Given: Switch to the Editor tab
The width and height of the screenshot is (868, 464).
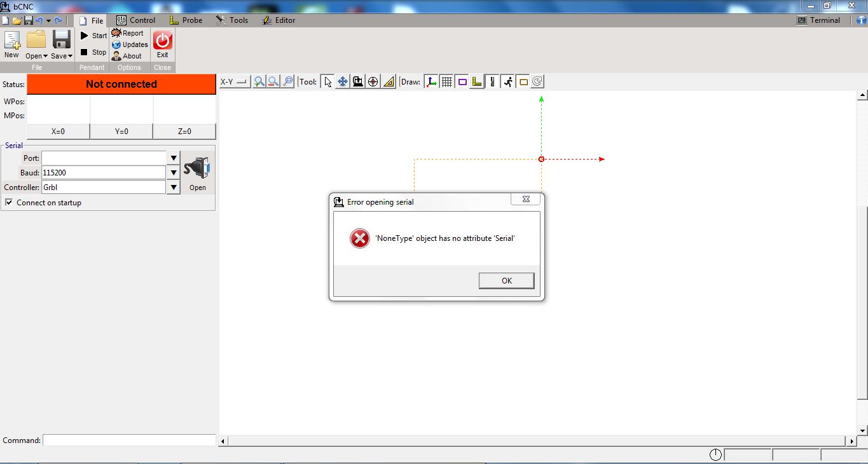Looking at the screenshot, I should click(x=278, y=20).
